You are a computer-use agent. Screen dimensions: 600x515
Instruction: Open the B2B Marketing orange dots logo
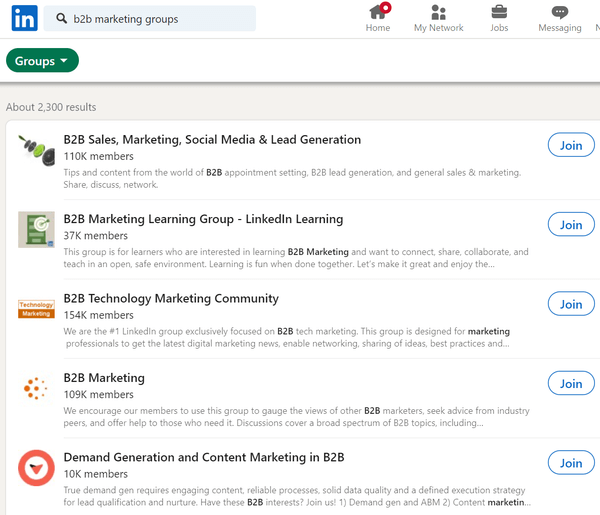coord(36,388)
